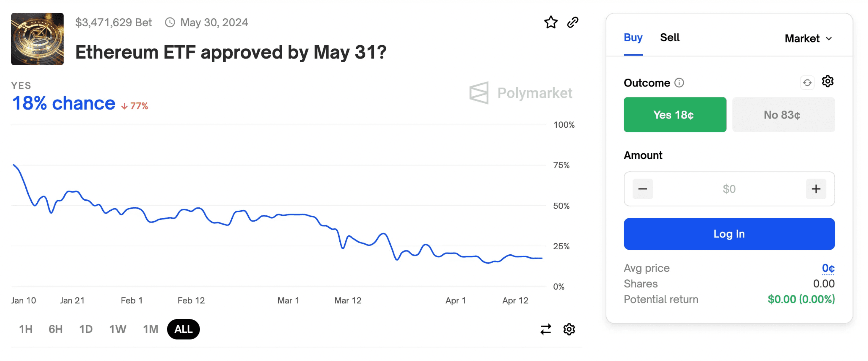Star this market as a favorite
Screen dimensions: 868x361
(550, 22)
